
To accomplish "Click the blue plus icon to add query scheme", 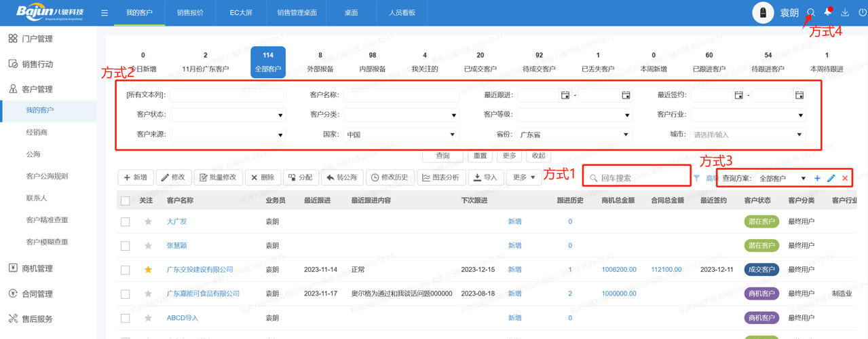I will coord(817,178).
